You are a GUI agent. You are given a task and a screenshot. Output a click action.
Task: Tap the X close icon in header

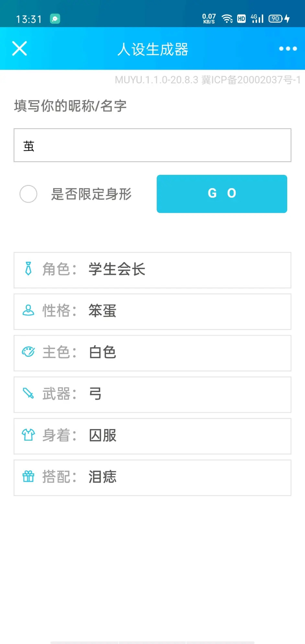19,49
